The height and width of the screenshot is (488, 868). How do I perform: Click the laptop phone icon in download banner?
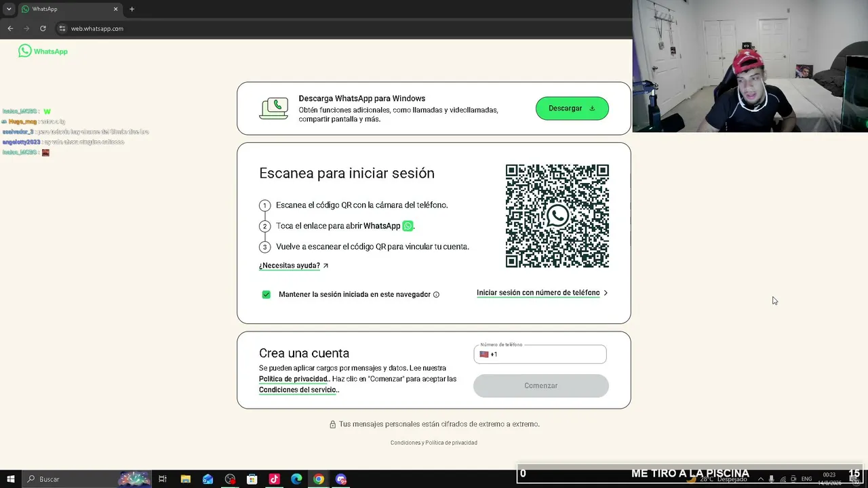273,108
